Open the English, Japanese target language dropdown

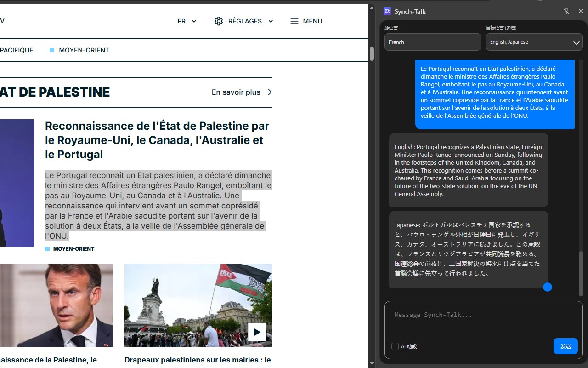pyautogui.click(x=534, y=42)
